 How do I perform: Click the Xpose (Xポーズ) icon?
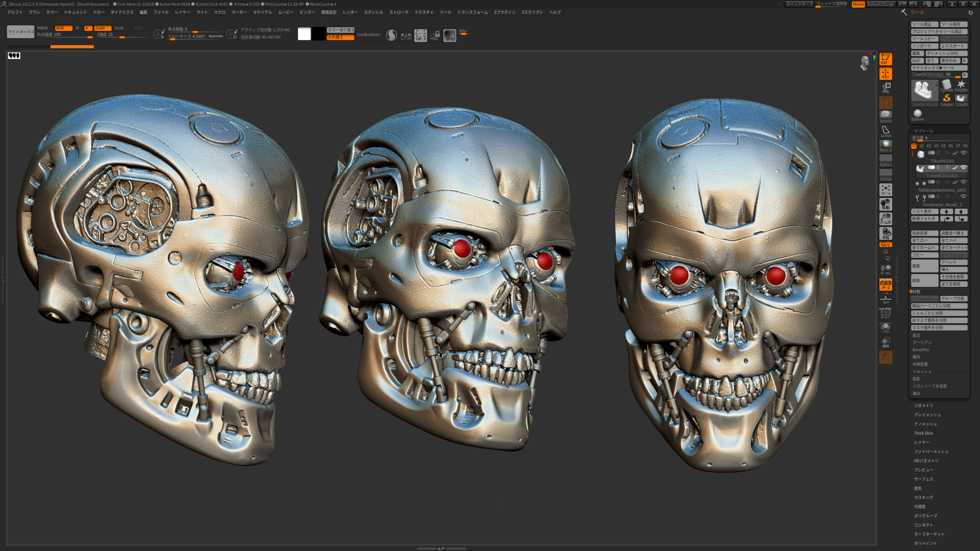pyautogui.click(x=420, y=35)
